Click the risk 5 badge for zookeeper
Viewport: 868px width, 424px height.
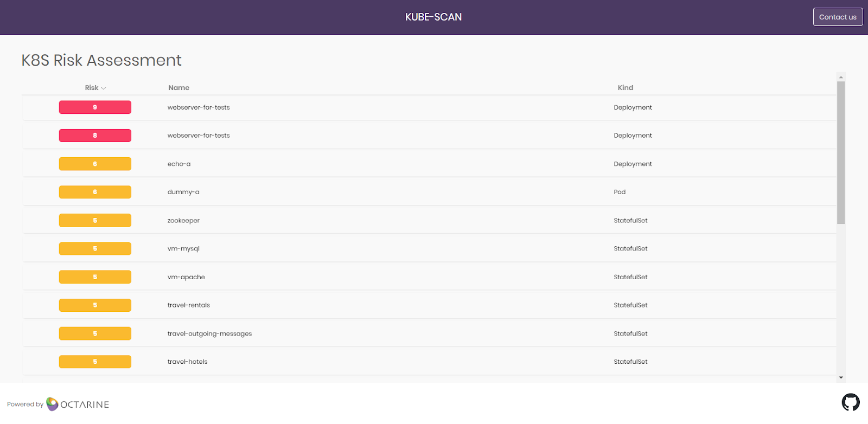coord(95,220)
